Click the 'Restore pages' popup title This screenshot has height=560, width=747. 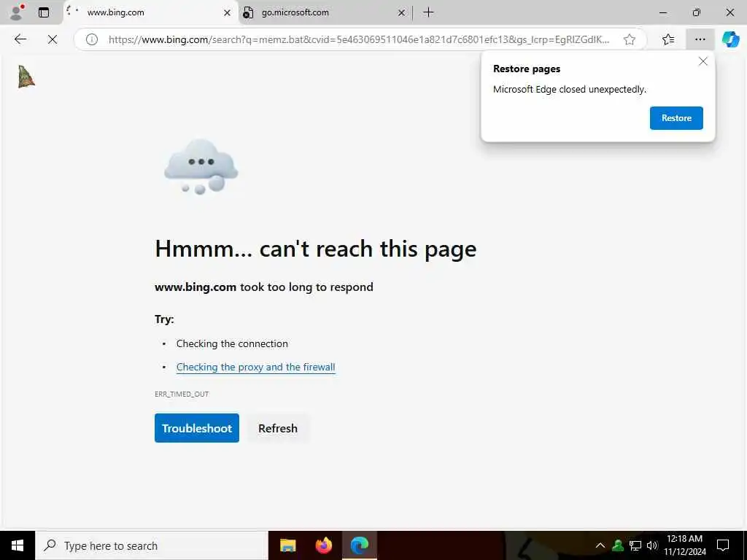click(x=527, y=69)
